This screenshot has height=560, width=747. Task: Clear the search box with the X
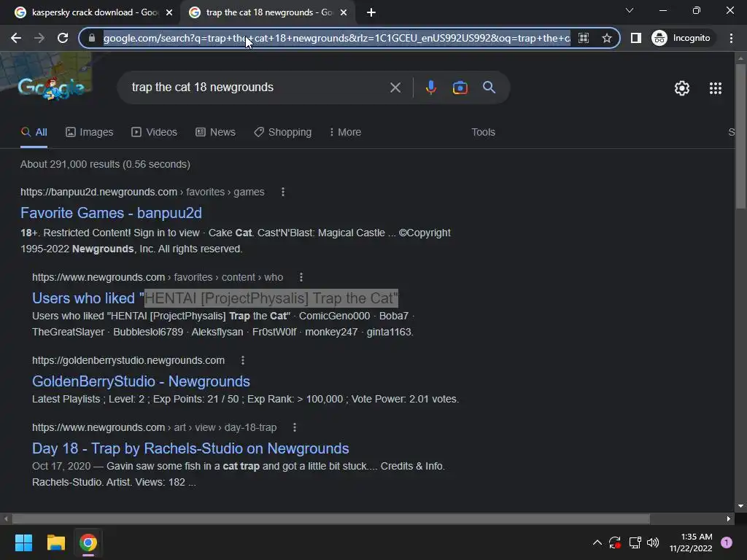point(395,87)
